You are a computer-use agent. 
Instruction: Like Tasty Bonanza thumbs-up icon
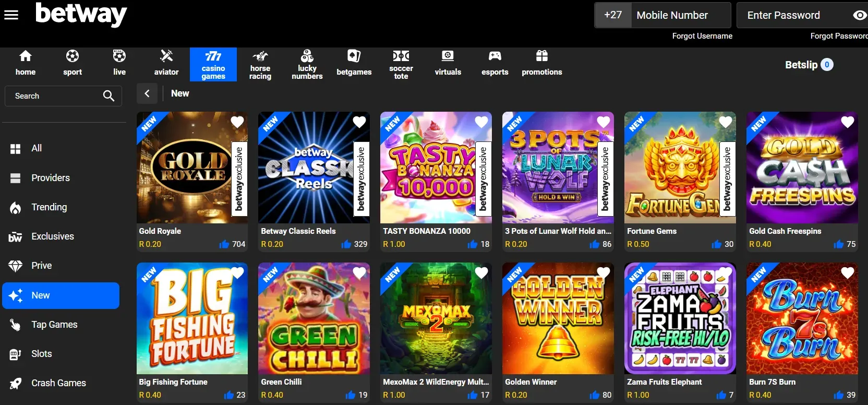tap(473, 244)
